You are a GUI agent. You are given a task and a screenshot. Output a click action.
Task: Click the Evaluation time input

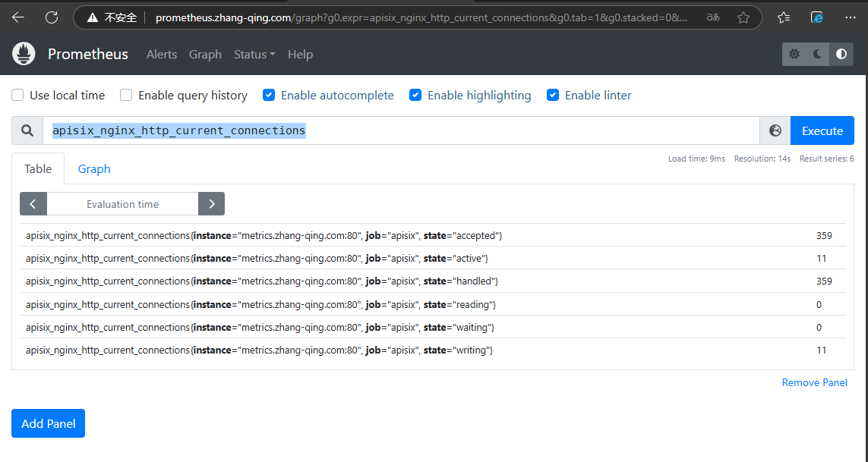pos(122,204)
